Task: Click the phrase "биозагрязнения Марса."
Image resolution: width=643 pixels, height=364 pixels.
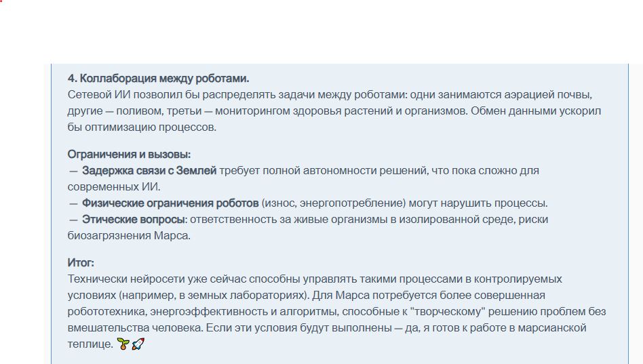Action: click(x=129, y=236)
